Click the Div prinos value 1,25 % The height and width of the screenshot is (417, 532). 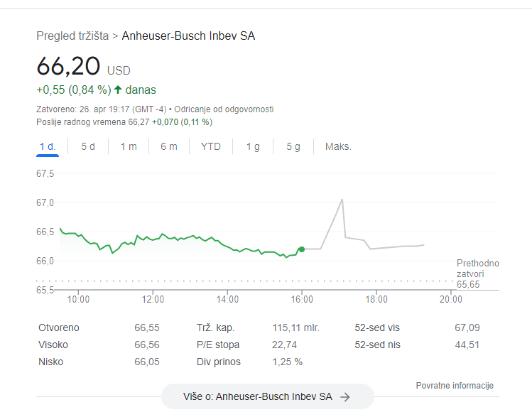tap(287, 362)
